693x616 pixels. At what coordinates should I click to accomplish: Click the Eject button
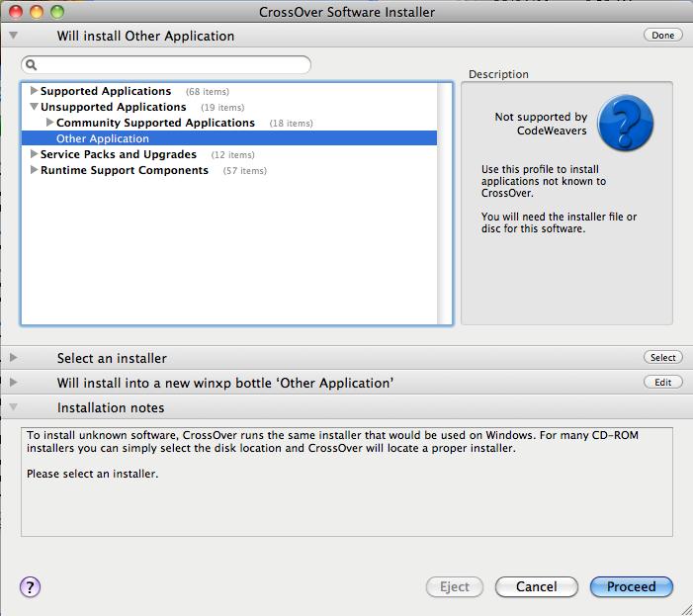click(x=455, y=586)
